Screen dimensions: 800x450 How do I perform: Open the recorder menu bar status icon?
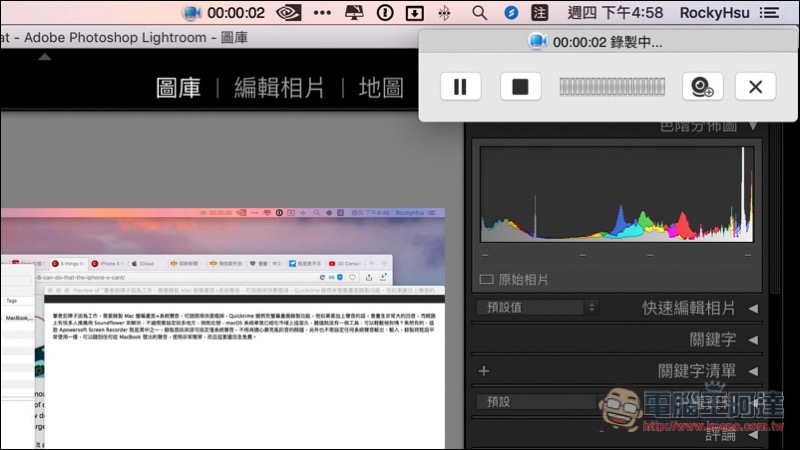[x=193, y=13]
